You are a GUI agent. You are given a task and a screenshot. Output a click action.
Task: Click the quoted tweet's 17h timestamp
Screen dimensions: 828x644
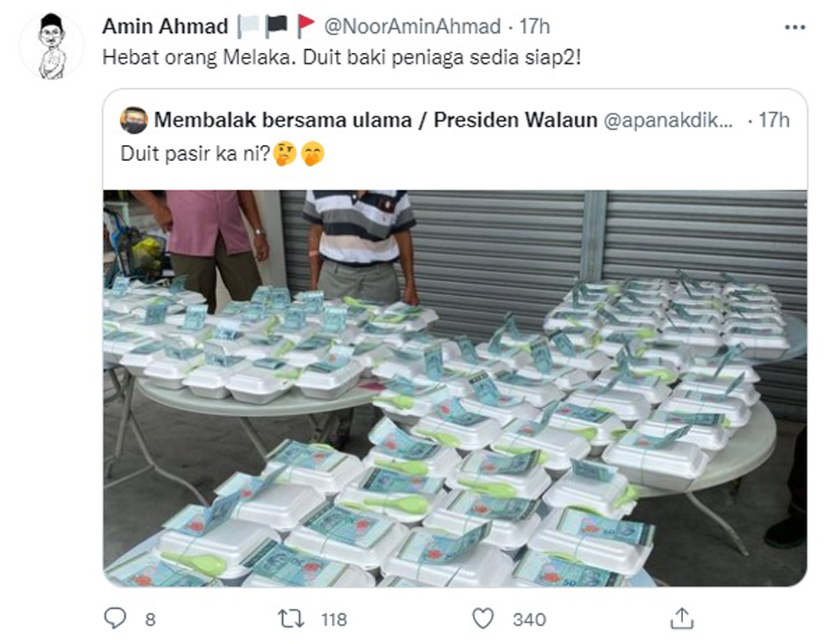(x=774, y=120)
